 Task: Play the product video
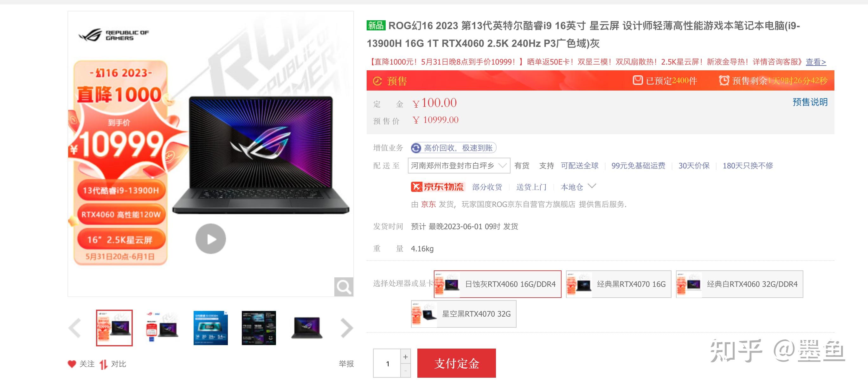211,239
